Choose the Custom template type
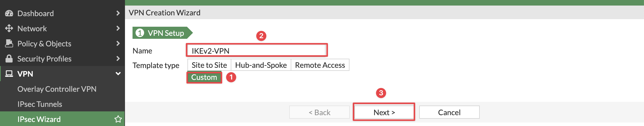This screenshot has width=644, height=126. [x=204, y=77]
